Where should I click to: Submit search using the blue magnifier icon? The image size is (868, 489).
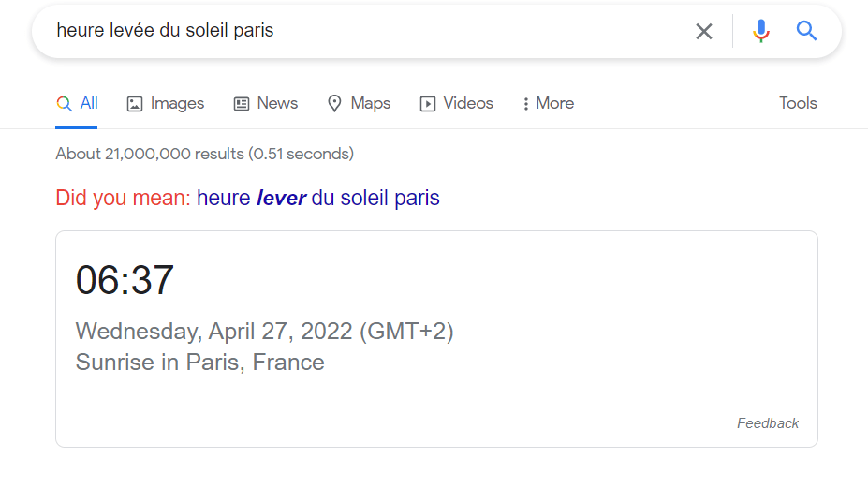(807, 31)
